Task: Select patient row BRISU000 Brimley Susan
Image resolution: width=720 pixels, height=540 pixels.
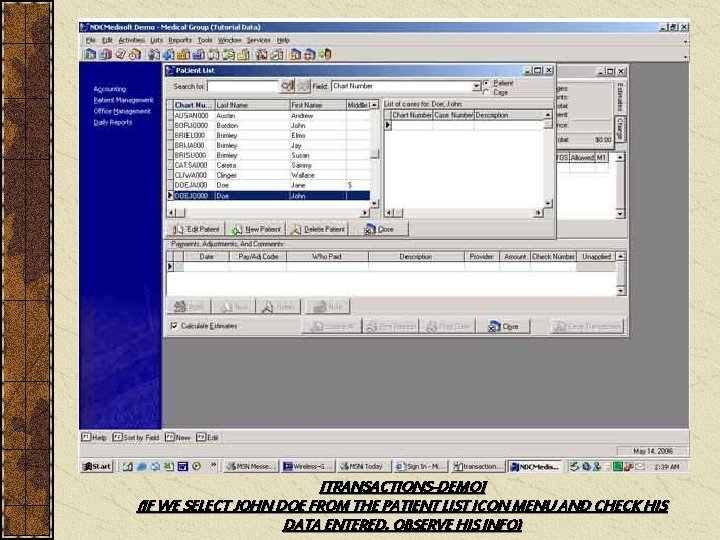Action: (x=271, y=155)
